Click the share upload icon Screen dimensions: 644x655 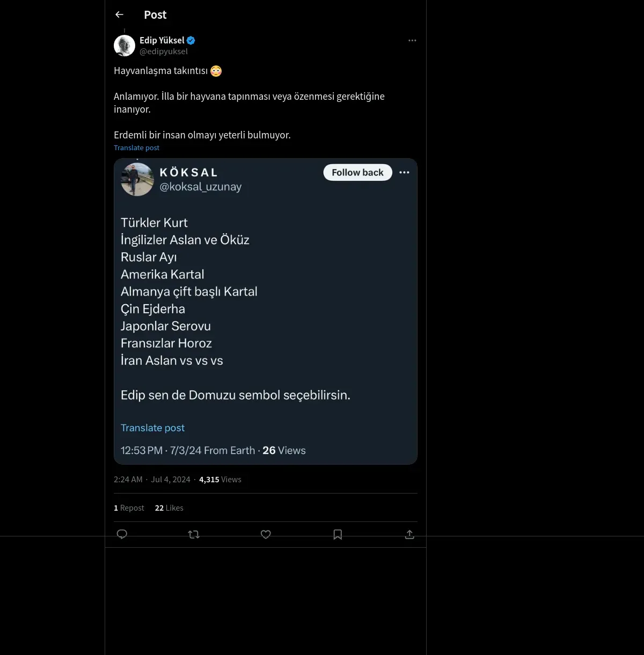(x=409, y=534)
